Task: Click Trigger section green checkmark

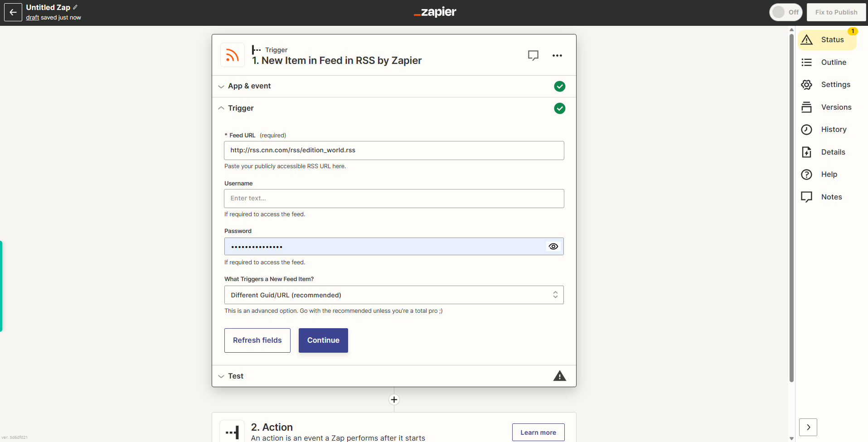Action: tap(560, 108)
